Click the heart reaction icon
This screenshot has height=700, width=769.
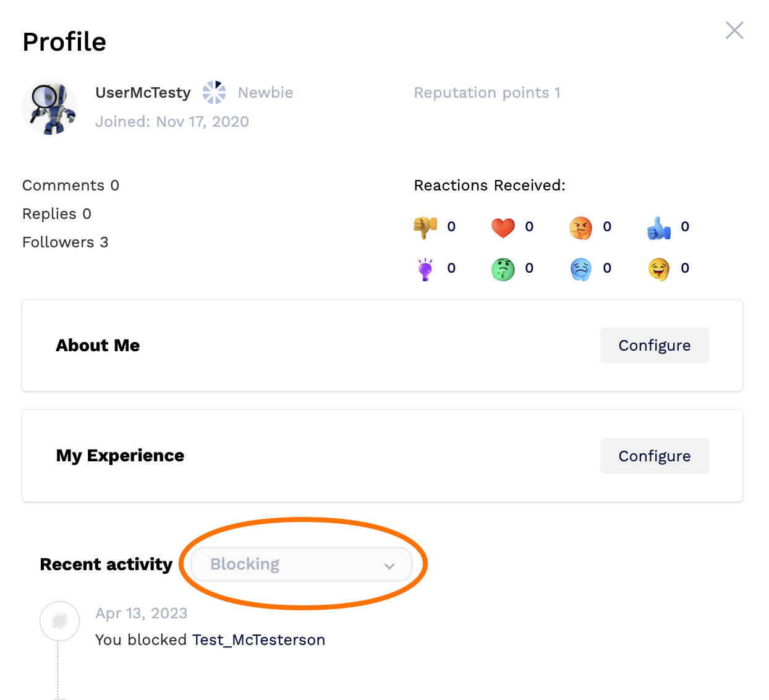coord(503,227)
